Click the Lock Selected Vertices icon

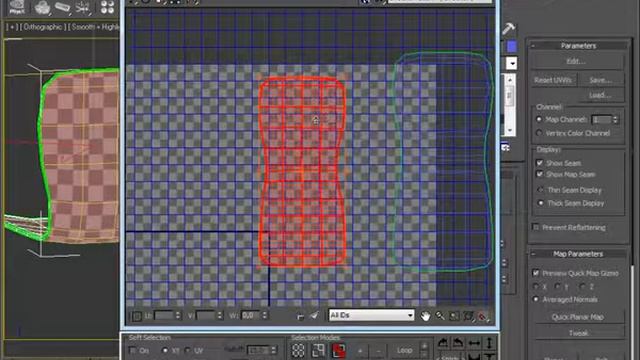pos(300,316)
